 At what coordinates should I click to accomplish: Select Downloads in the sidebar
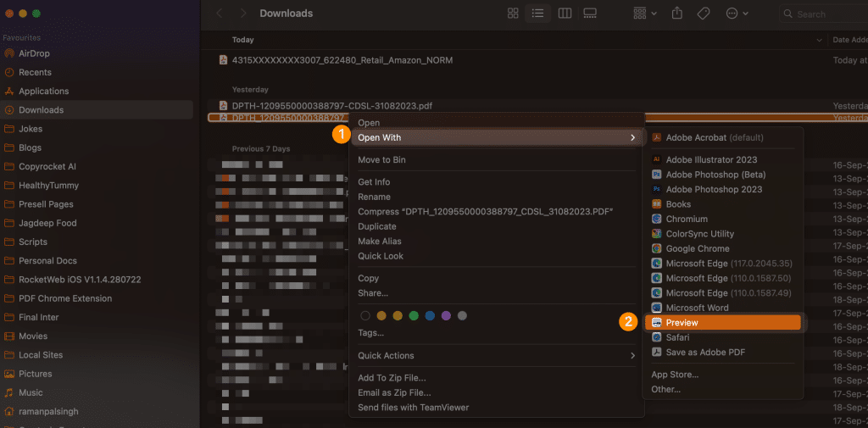97,110
